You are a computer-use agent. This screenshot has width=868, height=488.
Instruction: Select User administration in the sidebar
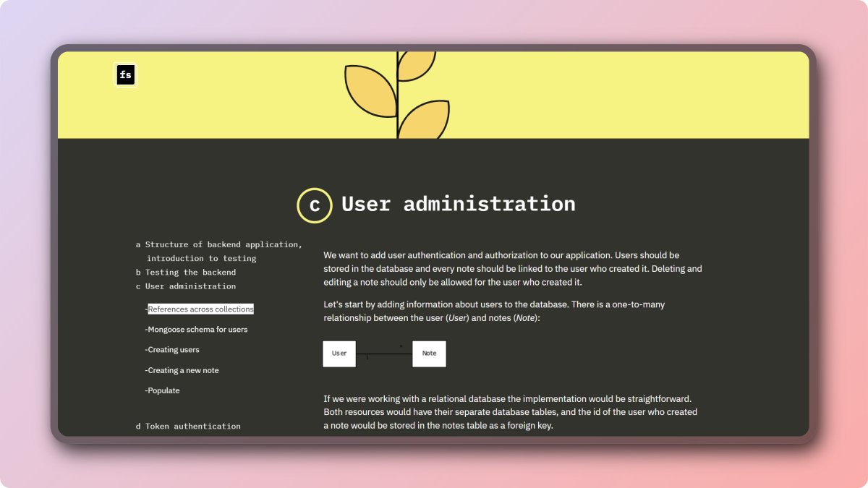(x=185, y=286)
